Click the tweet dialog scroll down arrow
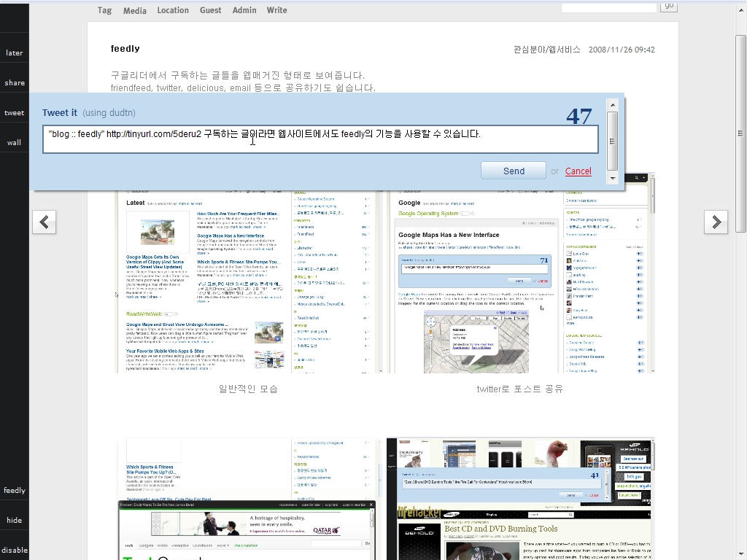 coord(613,178)
